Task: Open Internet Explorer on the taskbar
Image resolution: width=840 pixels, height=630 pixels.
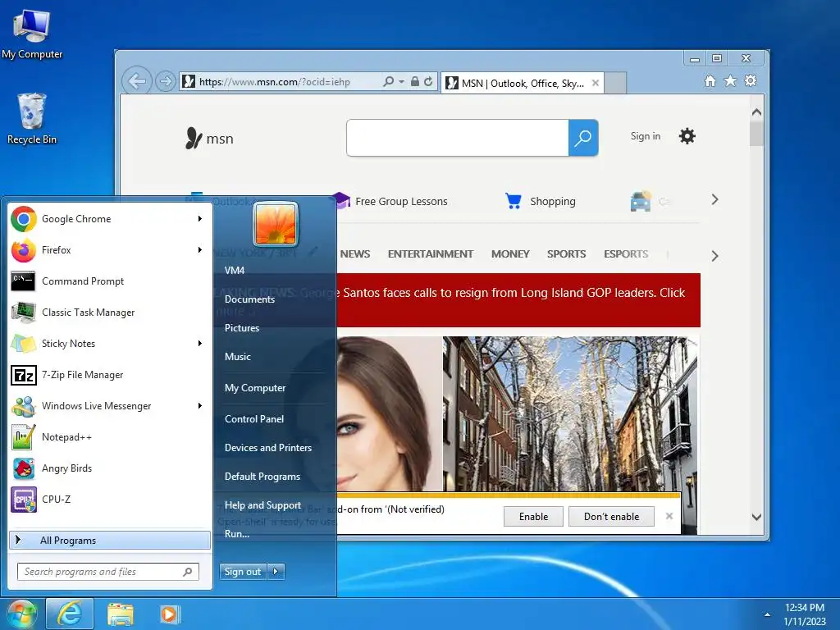Action: tap(70, 614)
